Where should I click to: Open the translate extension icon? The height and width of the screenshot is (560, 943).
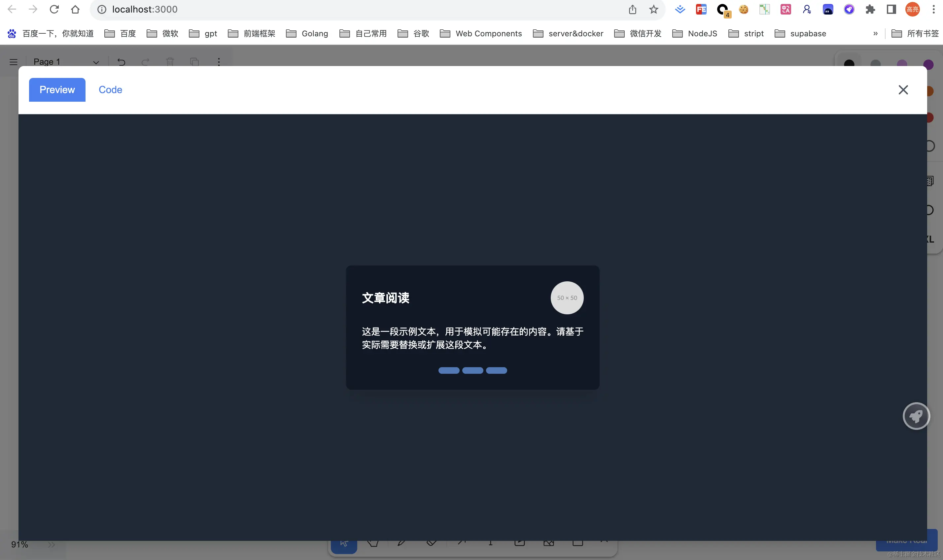(x=786, y=10)
